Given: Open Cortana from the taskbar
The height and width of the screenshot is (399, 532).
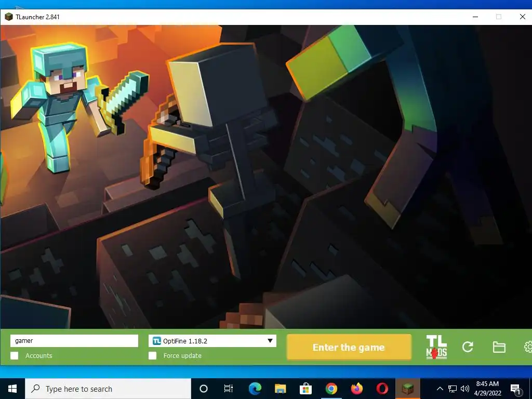Looking at the screenshot, I should 204,389.
